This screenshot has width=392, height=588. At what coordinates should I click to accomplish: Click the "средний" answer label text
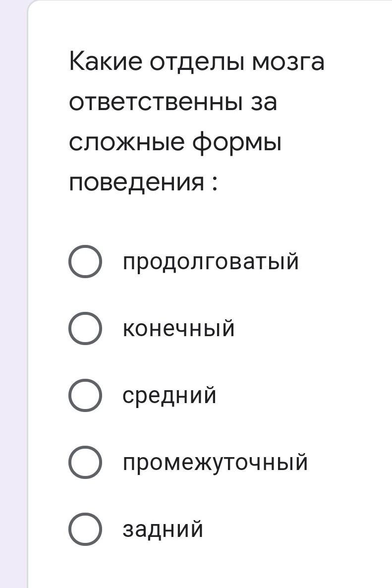[x=169, y=395]
